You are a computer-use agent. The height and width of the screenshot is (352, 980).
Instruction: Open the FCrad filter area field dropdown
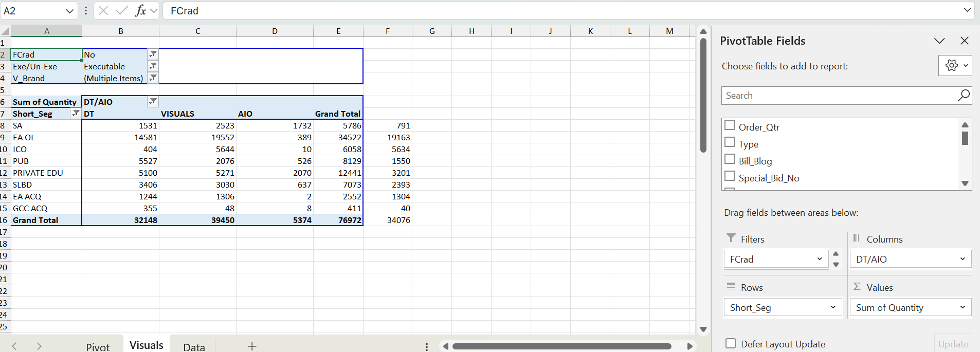pyautogui.click(x=819, y=259)
